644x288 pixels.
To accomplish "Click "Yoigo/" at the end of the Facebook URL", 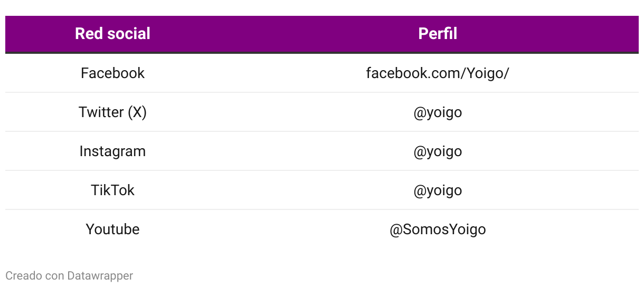I will coord(488,73).
